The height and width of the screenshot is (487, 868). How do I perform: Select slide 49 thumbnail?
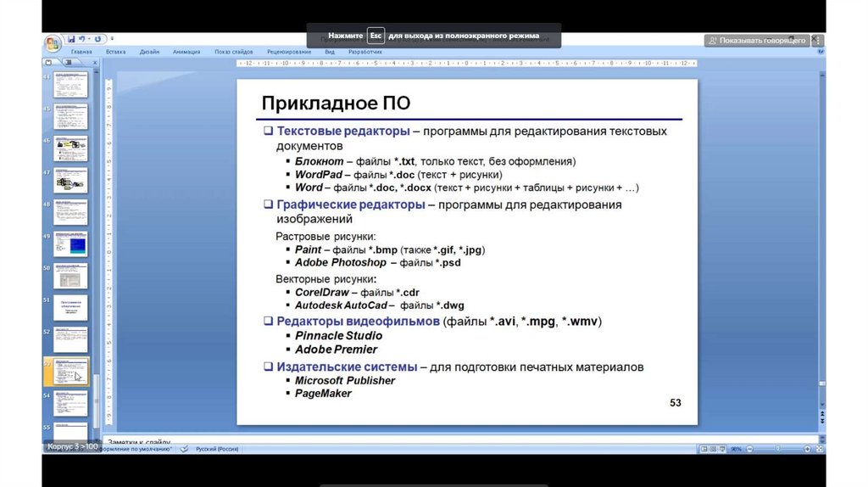70,243
